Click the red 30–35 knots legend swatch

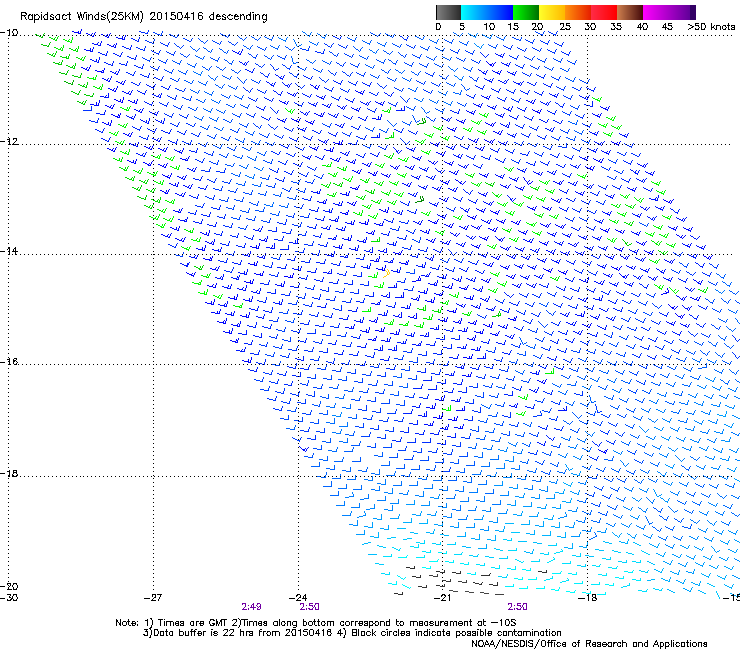604,12
